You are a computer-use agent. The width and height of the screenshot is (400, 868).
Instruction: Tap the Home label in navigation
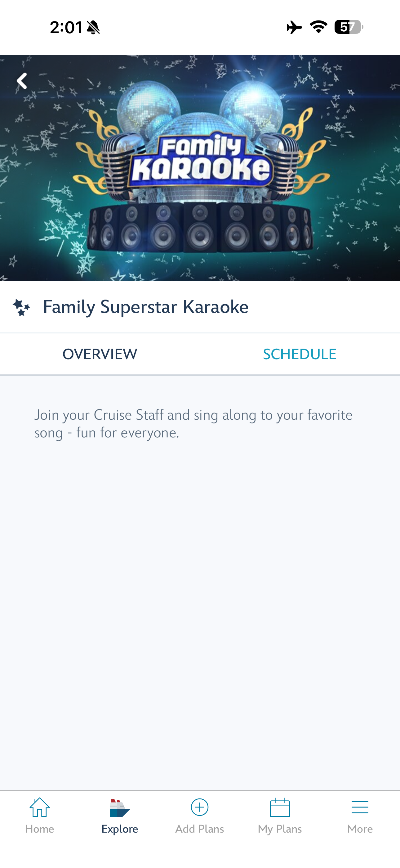tap(40, 829)
